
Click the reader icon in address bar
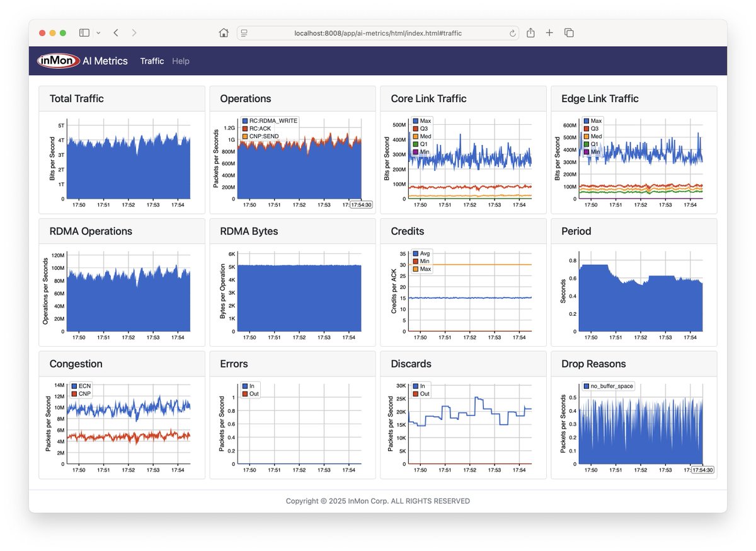point(244,33)
